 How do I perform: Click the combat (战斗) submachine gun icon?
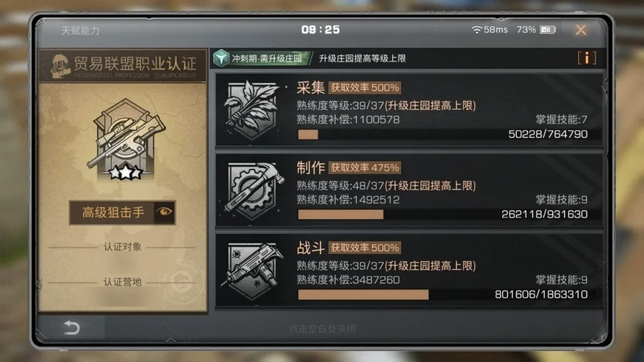251,270
